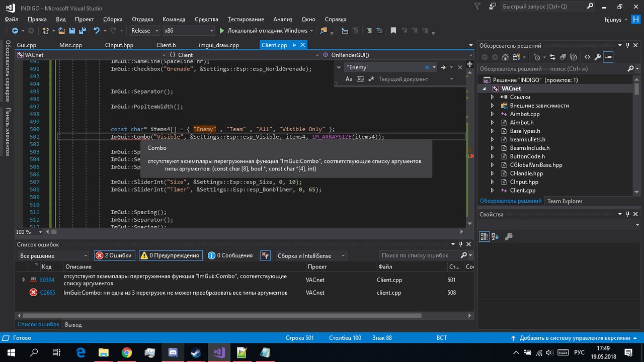Click error code link E0304
The height and width of the screenshot is (362, 644).
[47, 280]
